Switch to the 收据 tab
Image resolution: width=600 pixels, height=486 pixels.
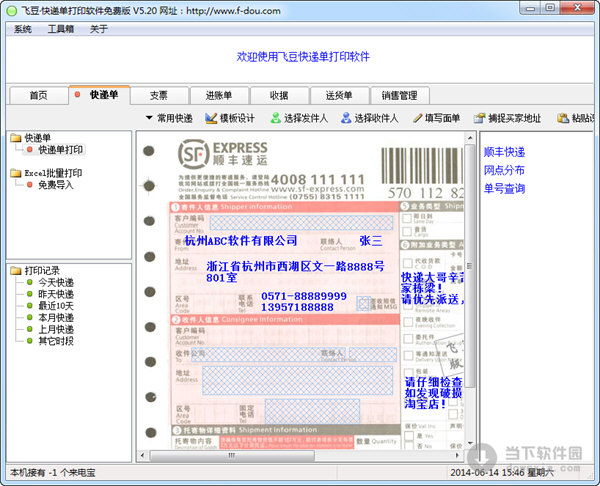(x=279, y=95)
